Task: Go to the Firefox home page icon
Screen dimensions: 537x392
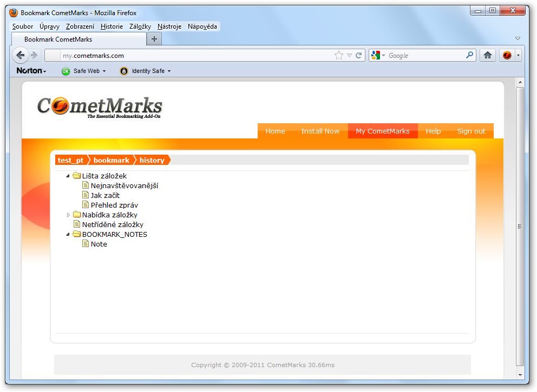Action: coord(488,55)
